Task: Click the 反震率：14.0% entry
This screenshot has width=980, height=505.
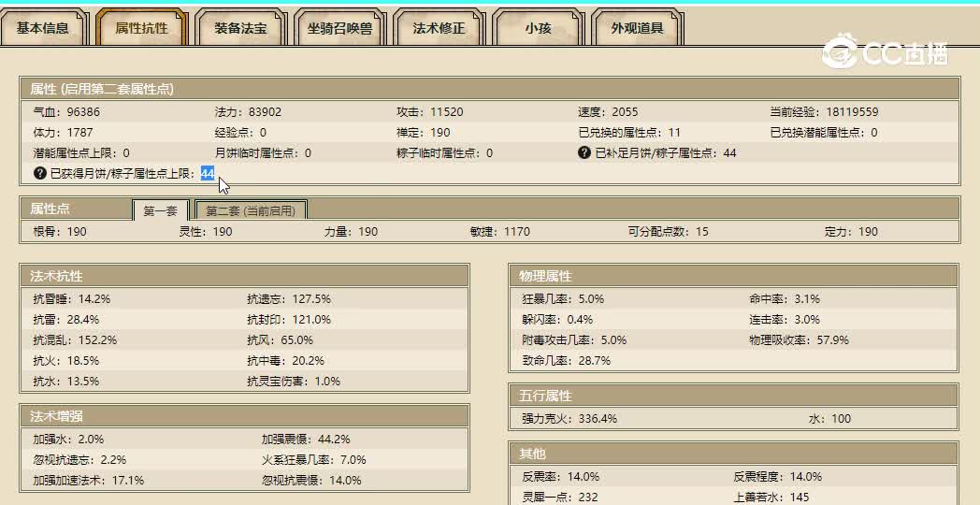Action: point(561,476)
